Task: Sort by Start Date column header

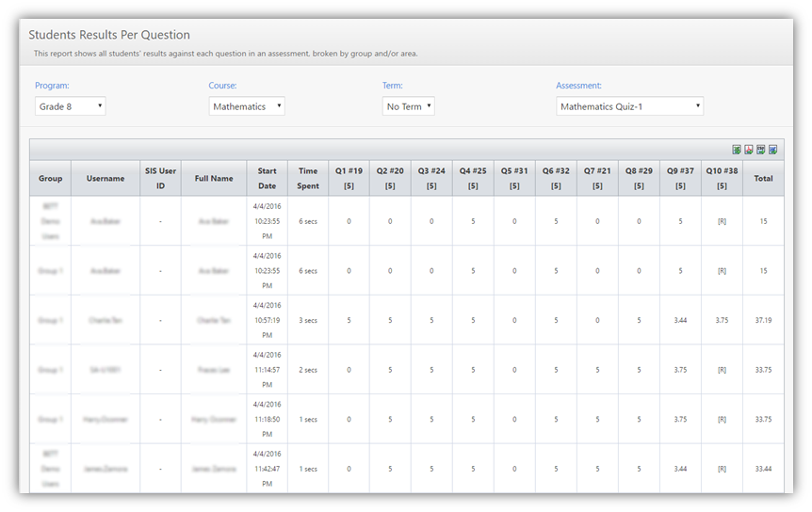Action: (x=268, y=178)
